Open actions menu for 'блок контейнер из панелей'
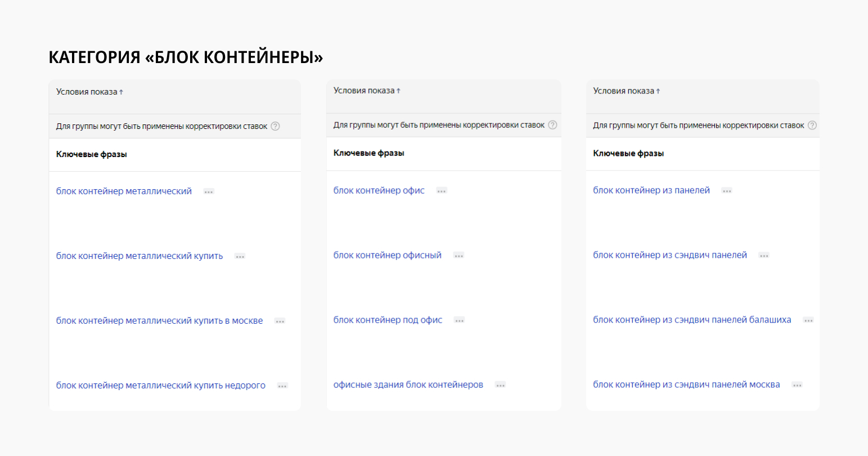This screenshot has width=868, height=456. click(726, 191)
